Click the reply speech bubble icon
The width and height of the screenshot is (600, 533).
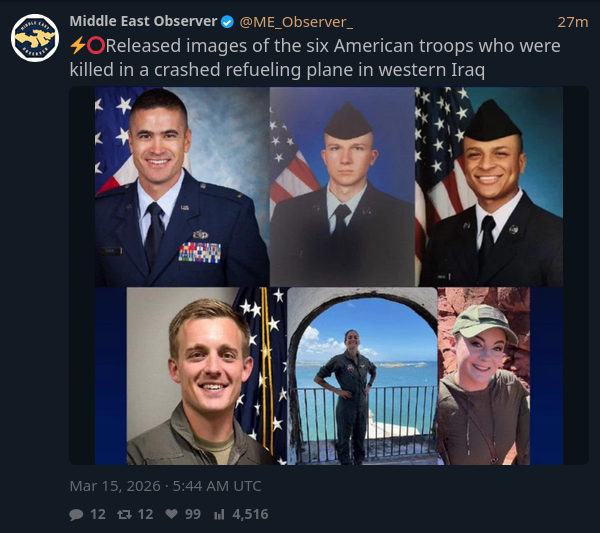tap(76, 514)
